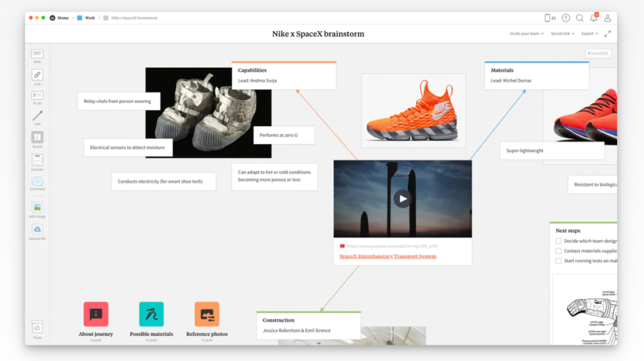Open the Possible materials board
Viewport: 644px width, 361px height.
(151, 314)
